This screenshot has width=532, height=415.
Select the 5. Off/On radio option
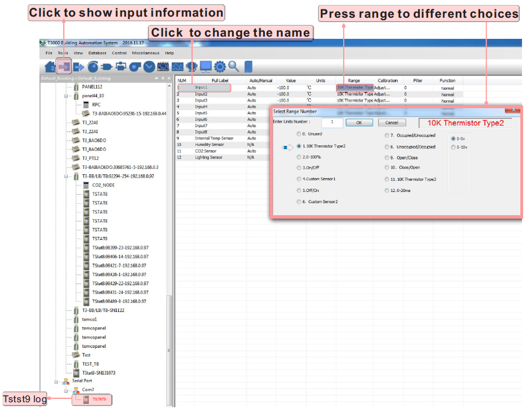click(299, 190)
